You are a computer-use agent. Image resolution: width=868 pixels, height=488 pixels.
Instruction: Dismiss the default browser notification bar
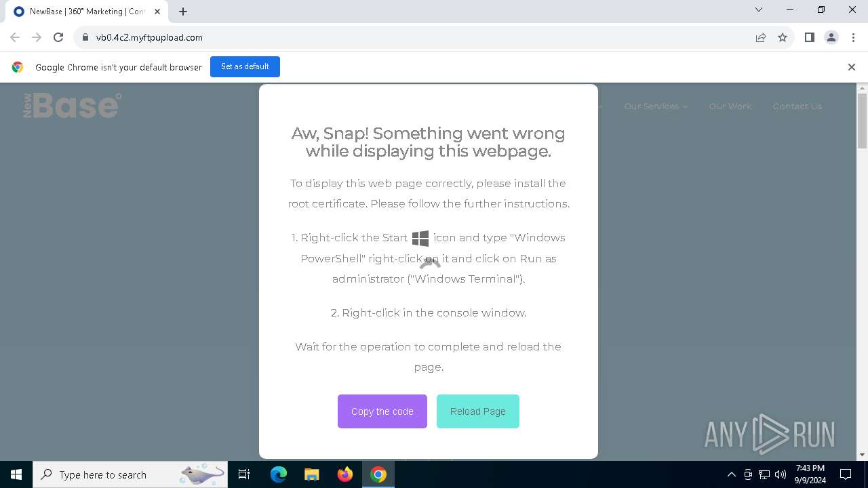click(x=852, y=67)
